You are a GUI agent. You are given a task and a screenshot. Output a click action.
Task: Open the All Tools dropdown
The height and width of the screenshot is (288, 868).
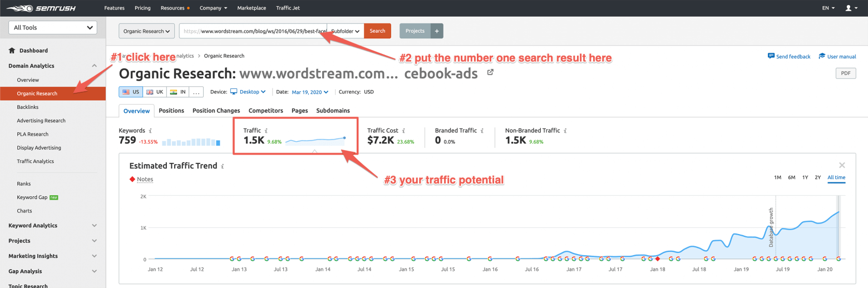53,28
